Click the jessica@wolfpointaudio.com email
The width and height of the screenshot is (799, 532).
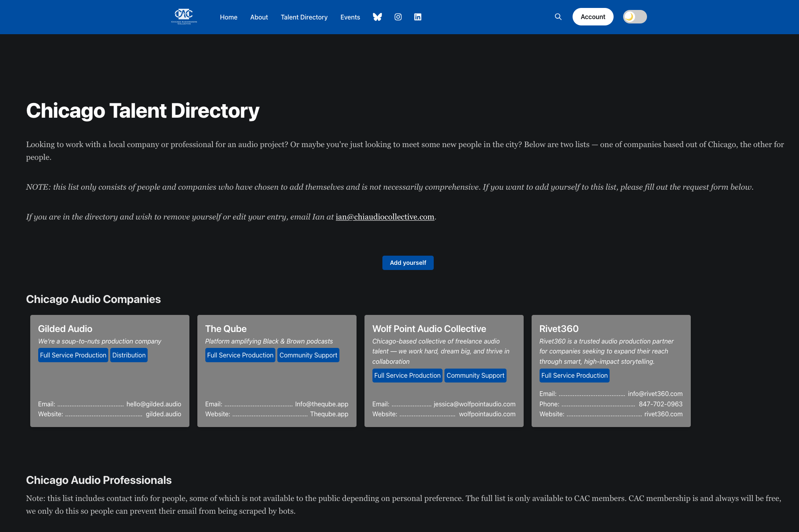point(474,404)
